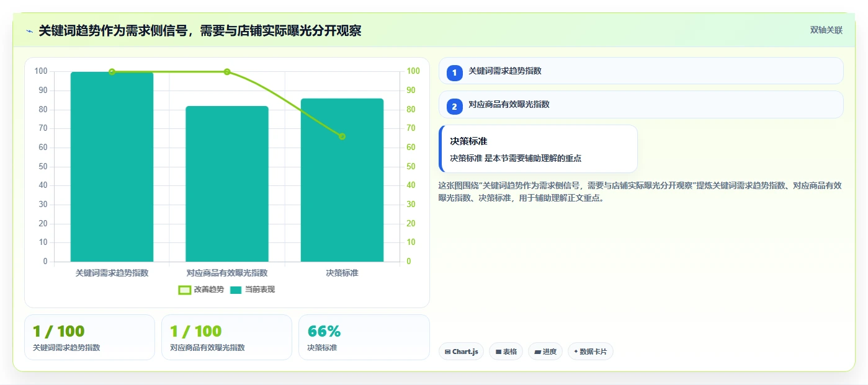This screenshot has height=385, width=868.
Task: Click the 对应商品有效曝光指数 bar in chart
Action: (227, 184)
